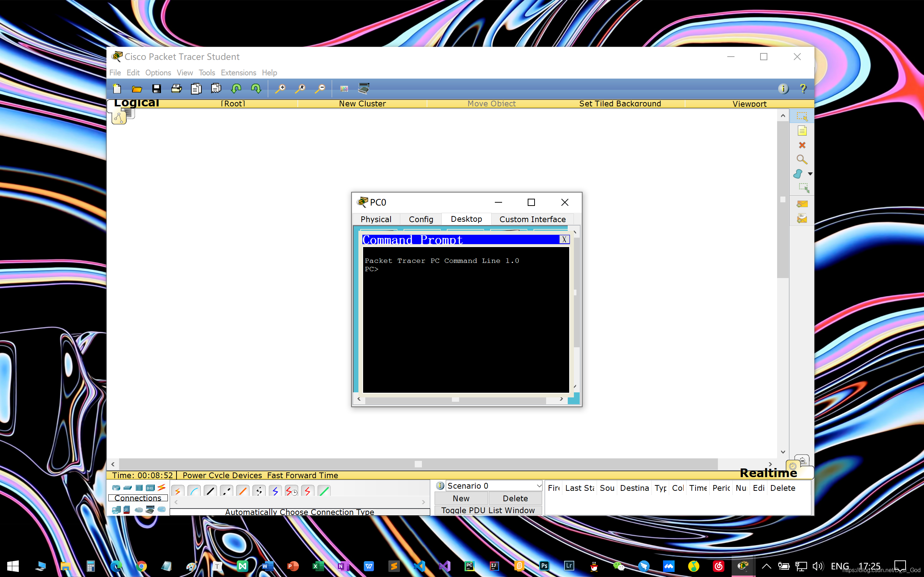The height and width of the screenshot is (577, 924).
Task: Switch to the Config tab in PC0
Action: pos(421,219)
